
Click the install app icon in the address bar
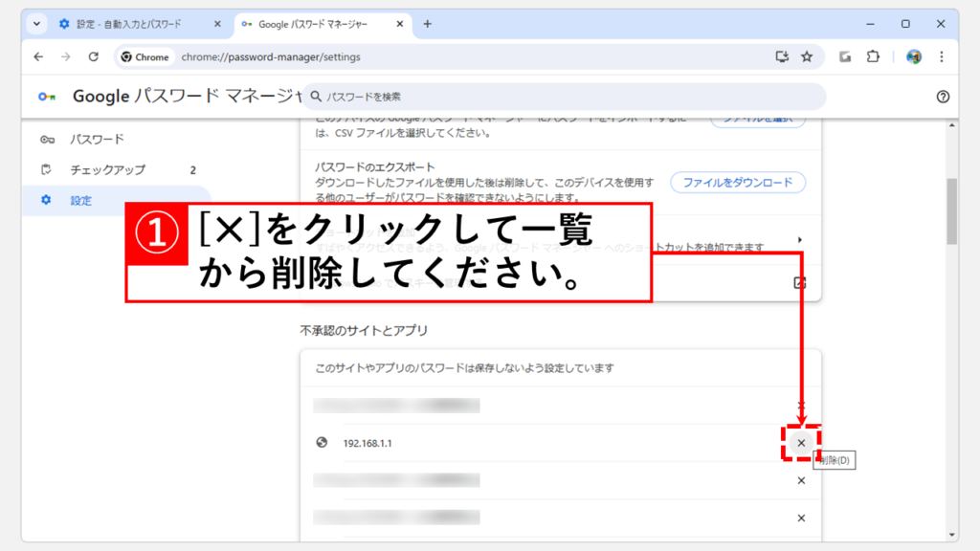pyautogui.click(x=782, y=57)
